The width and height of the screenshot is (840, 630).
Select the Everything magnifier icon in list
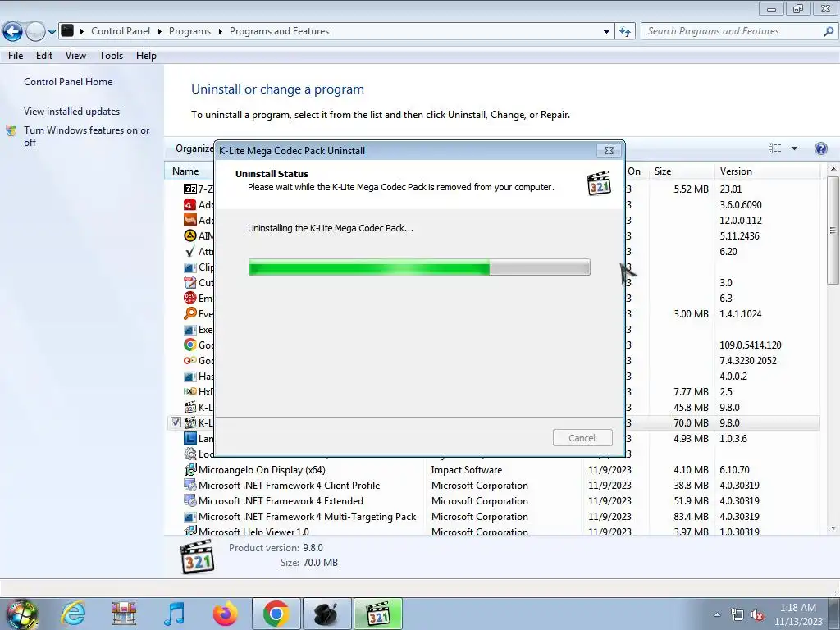click(189, 313)
